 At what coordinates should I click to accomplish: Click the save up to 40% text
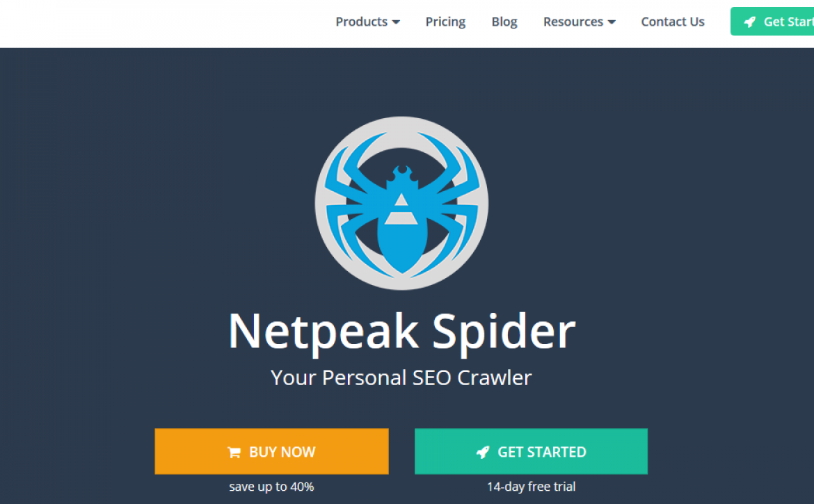coord(271,487)
